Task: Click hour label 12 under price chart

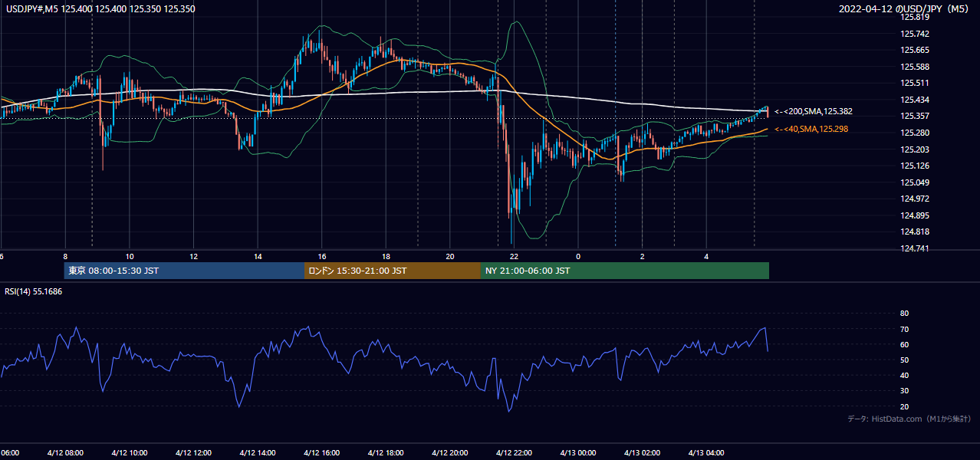Action: [194, 256]
